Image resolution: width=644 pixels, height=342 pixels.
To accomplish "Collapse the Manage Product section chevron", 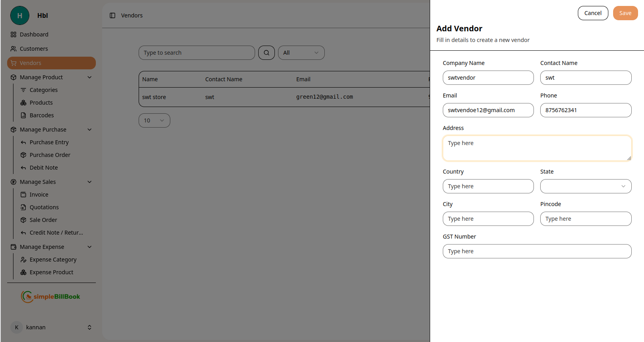I will 90,77.
